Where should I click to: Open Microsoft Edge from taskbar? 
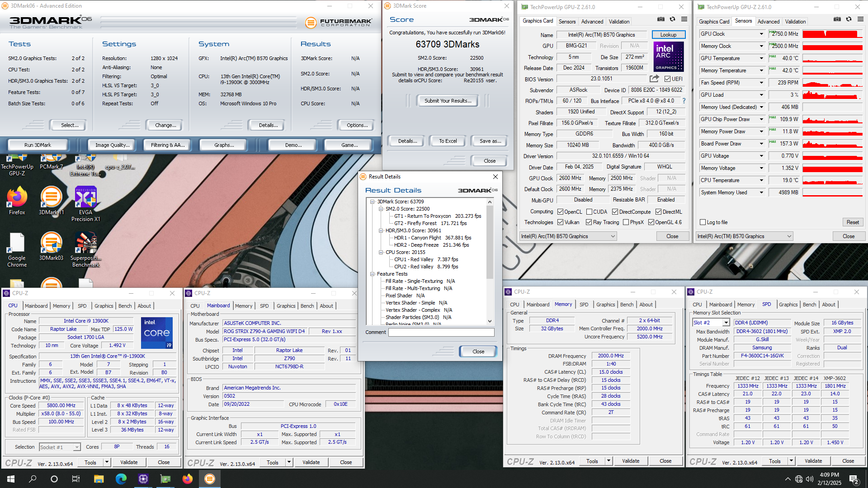pyautogui.click(x=121, y=479)
